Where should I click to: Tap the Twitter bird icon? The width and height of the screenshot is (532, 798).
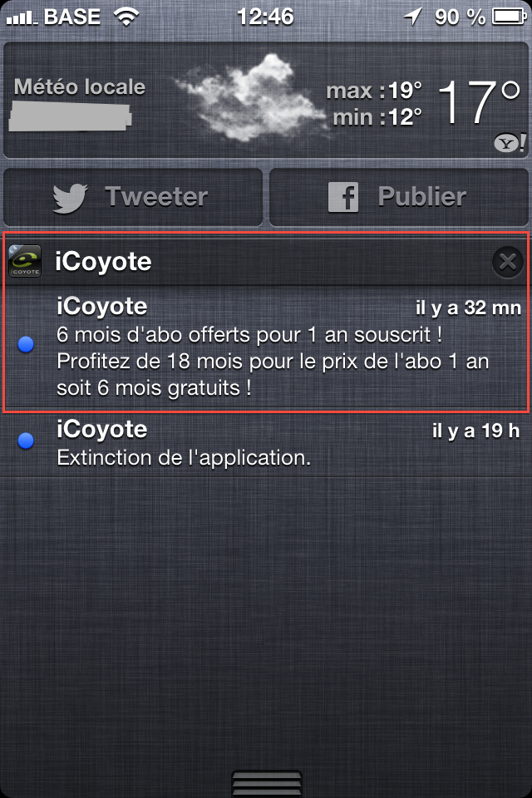pos(71,198)
